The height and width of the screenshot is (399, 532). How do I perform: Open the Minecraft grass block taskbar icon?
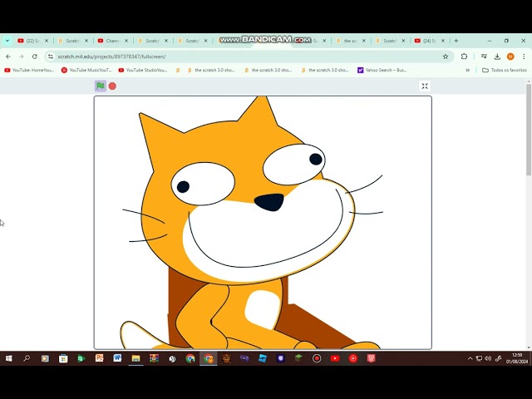coord(298,358)
